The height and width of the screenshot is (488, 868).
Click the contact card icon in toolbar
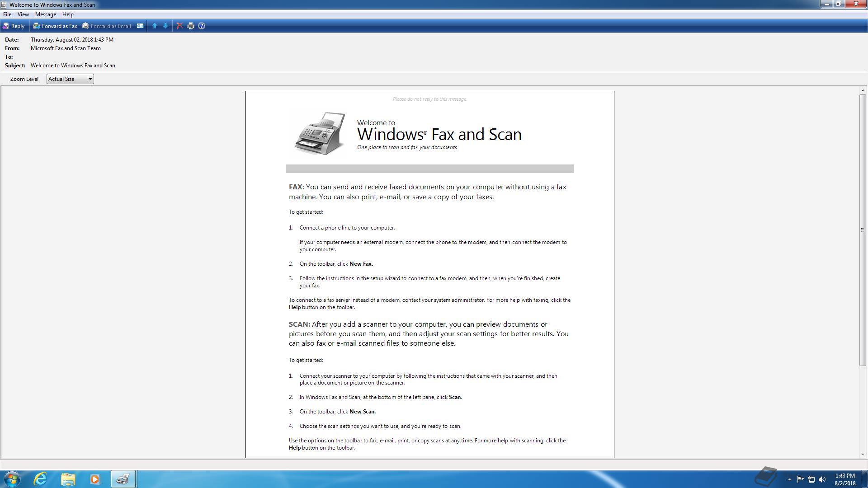pos(140,26)
